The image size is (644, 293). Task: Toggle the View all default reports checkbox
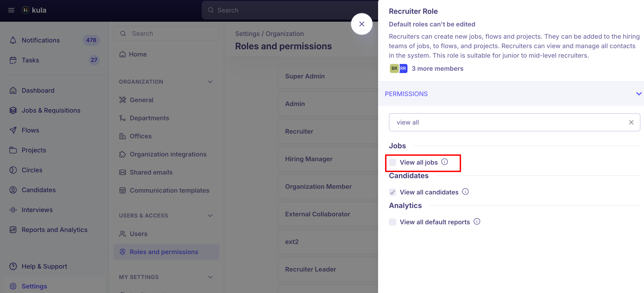393,222
